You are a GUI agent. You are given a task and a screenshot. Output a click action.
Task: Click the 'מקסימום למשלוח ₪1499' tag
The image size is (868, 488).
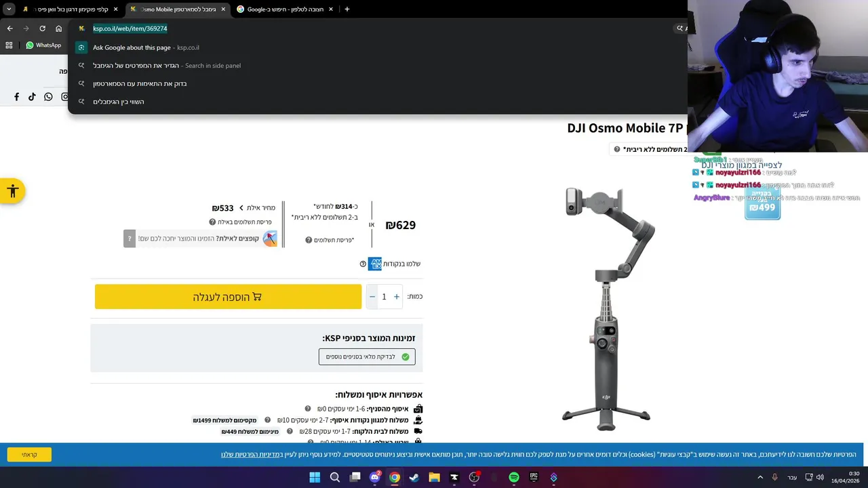pyautogui.click(x=224, y=420)
